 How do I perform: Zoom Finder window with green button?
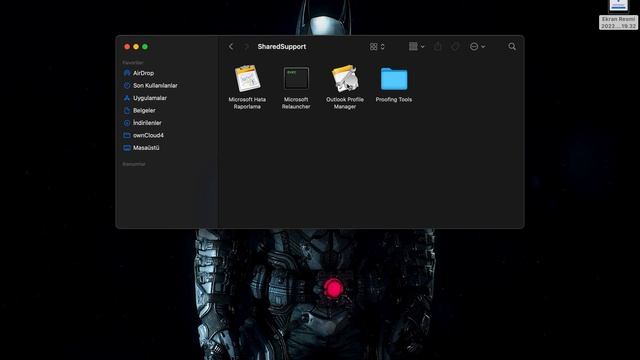click(x=145, y=47)
